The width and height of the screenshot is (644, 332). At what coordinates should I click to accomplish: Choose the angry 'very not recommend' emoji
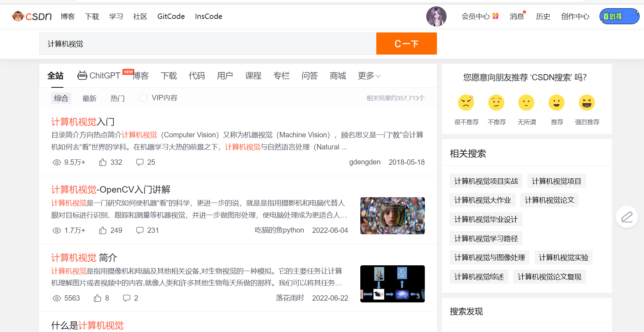click(x=466, y=103)
